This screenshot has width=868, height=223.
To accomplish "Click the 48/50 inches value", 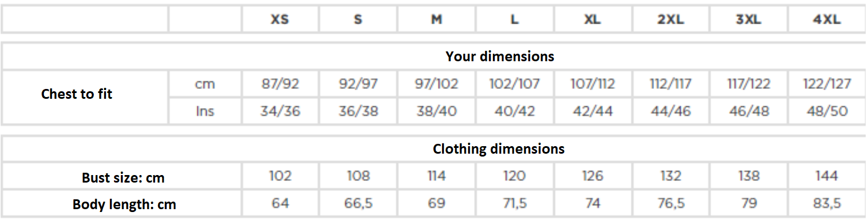I will 826,111.
